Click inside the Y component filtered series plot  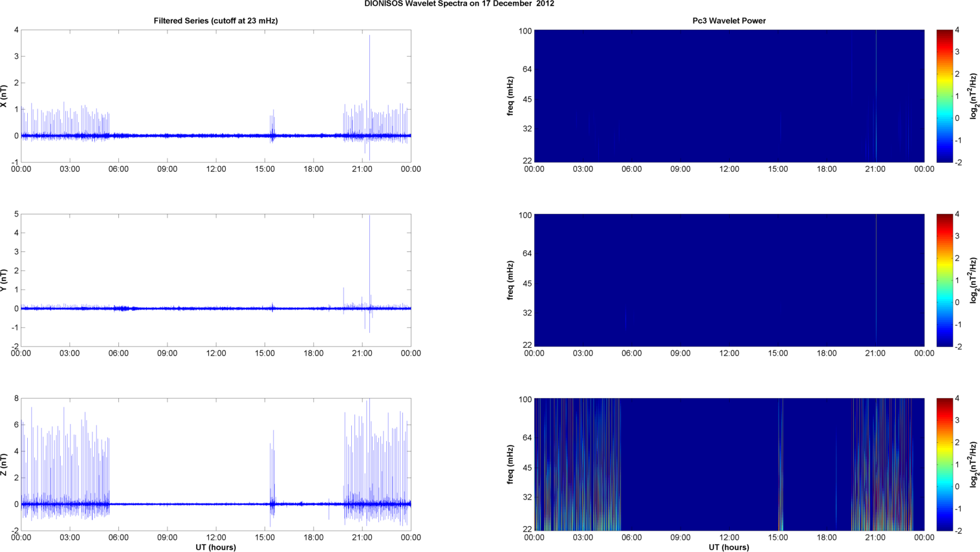click(x=216, y=281)
